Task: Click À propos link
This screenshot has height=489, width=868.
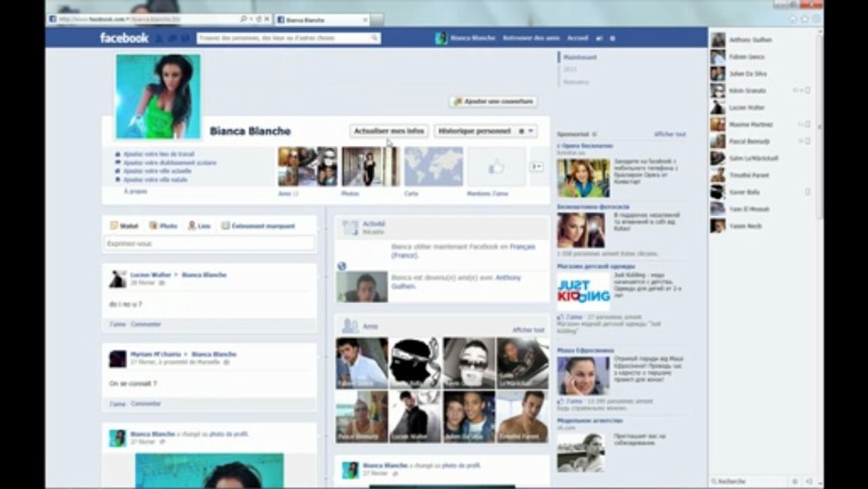Action: point(135,192)
